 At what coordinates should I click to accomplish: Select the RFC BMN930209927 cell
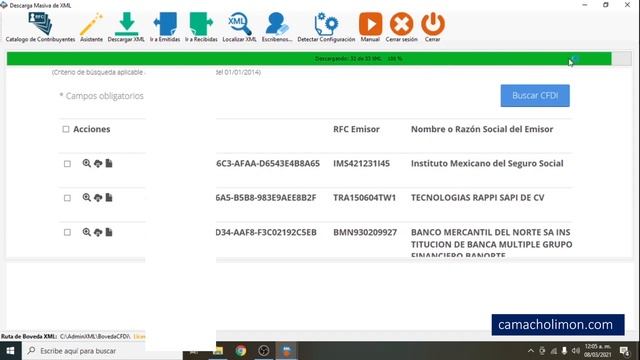[365, 232]
